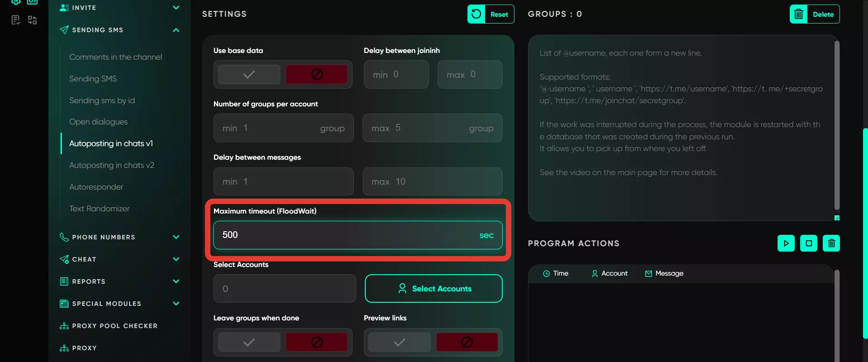Image resolution: width=868 pixels, height=362 pixels.
Task: Open the checklist document icon in the left rail
Action: click(16, 20)
